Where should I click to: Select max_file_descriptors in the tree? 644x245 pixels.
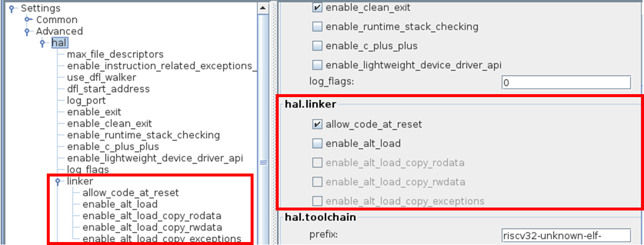click(x=115, y=54)
